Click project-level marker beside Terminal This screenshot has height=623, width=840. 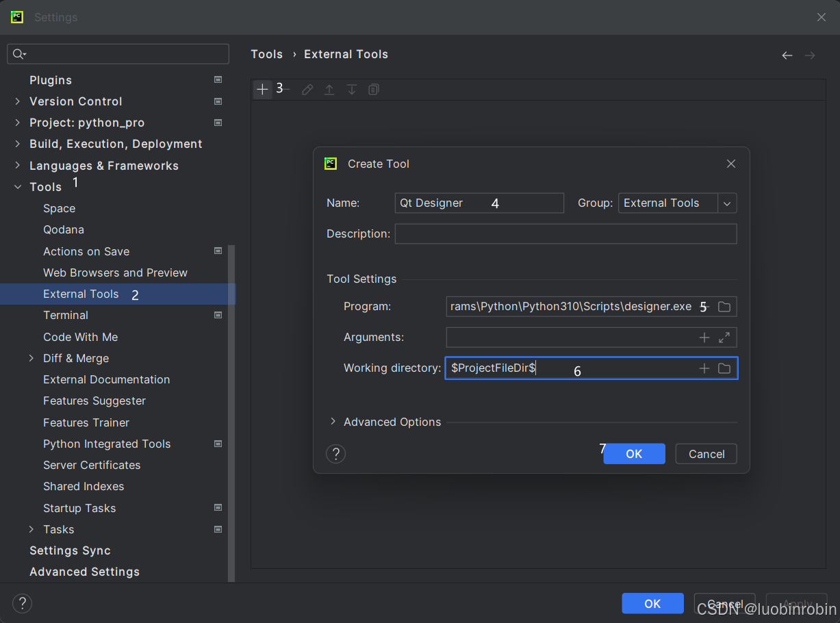pyautogui.click(x=218, y=315)
